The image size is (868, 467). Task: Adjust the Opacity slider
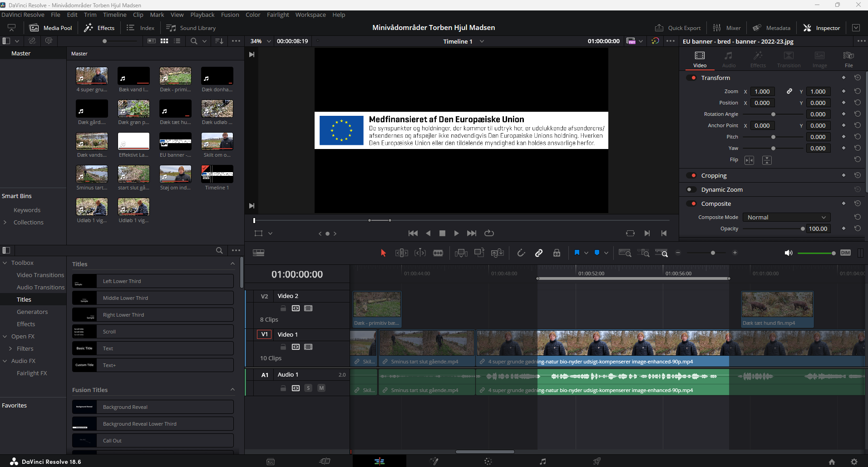pyautogui.click(x=803, y=229)
